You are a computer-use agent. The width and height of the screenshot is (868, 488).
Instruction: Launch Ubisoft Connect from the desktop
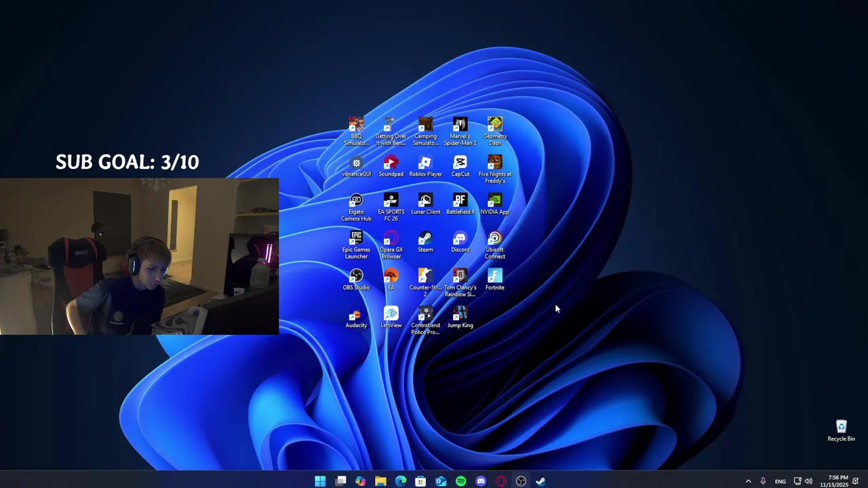tap(494, 245)
